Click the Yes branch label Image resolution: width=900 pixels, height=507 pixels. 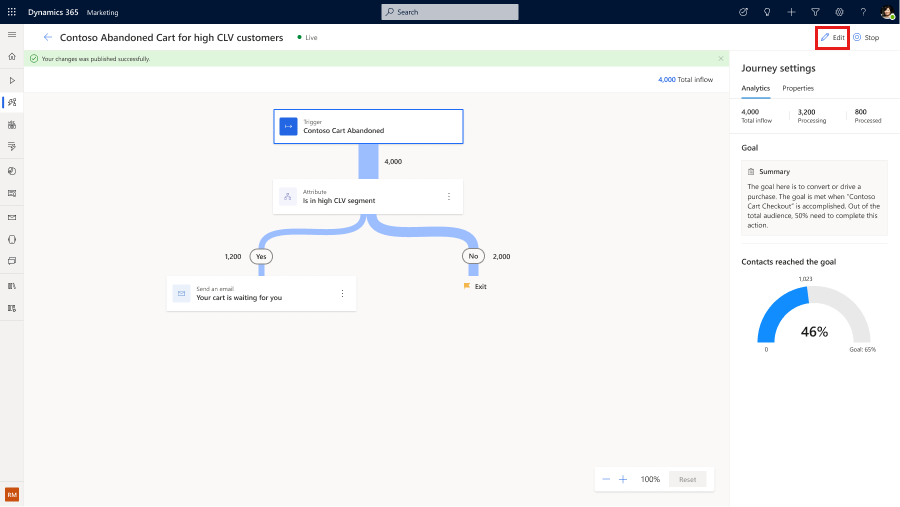(x=261, y=256)
